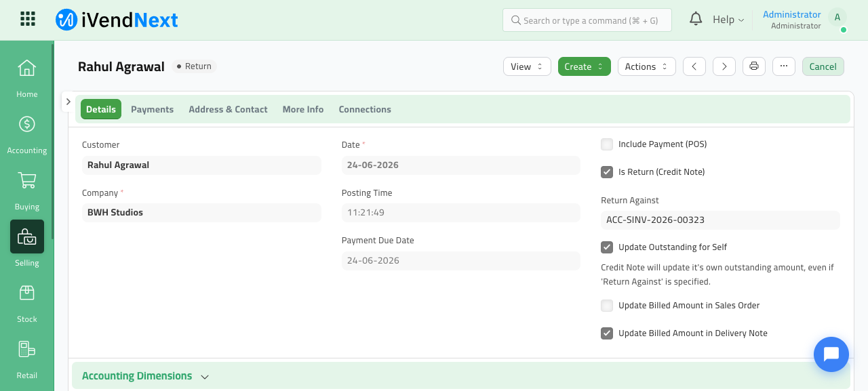Screen dimensions: 868x391
Task: Switch to the Payments tab
Action: 152,109
